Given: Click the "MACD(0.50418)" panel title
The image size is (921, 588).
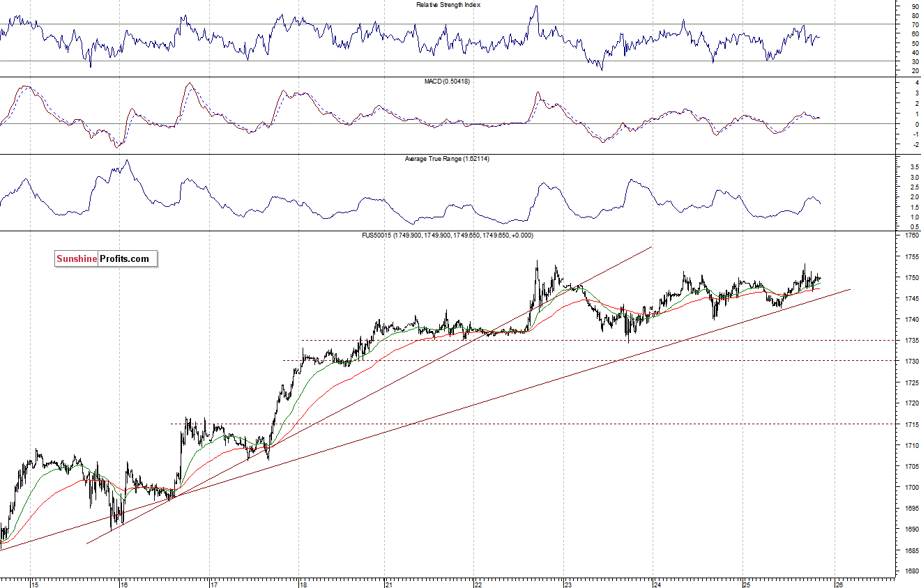Looking at the screenshot, I should (447, 82).
